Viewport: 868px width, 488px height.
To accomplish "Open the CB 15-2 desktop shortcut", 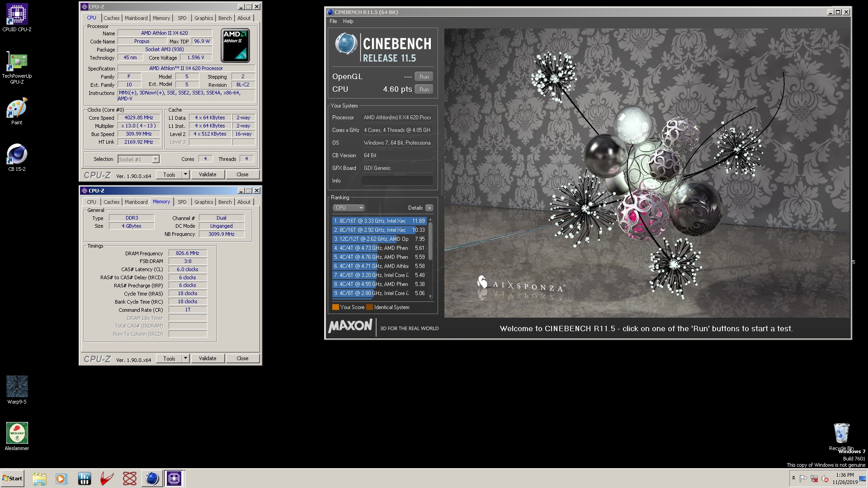I will pyautogui.click(x=17, y=158).
